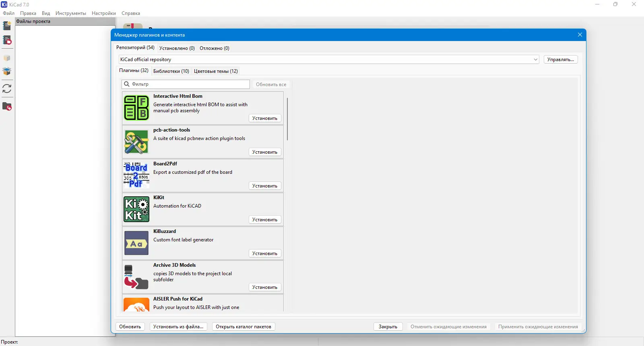
Task: Install the Interactive Html Bom plugin
Action: [x=265, y=118]
